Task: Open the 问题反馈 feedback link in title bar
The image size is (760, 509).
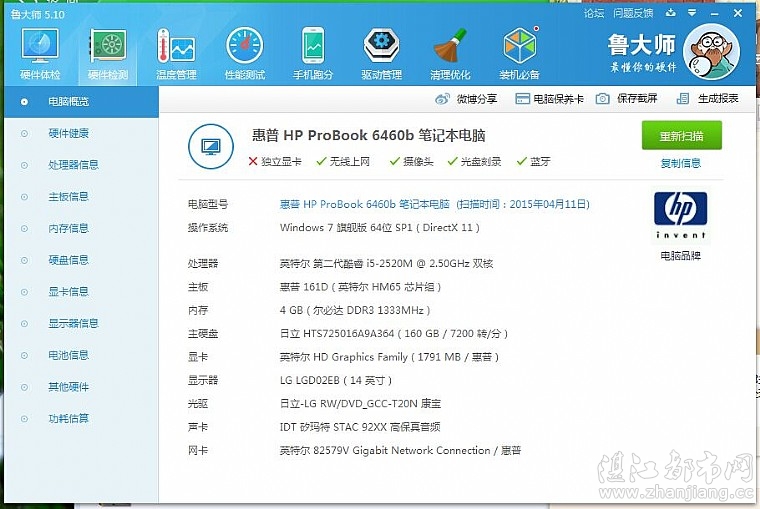Action: click(x=633, y=13)
